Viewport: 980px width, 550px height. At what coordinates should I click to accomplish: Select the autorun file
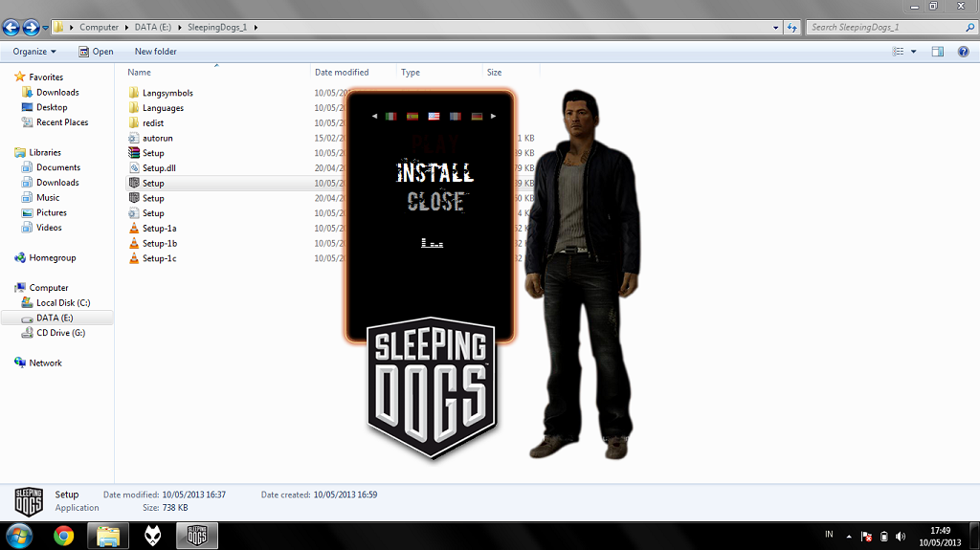158,138
